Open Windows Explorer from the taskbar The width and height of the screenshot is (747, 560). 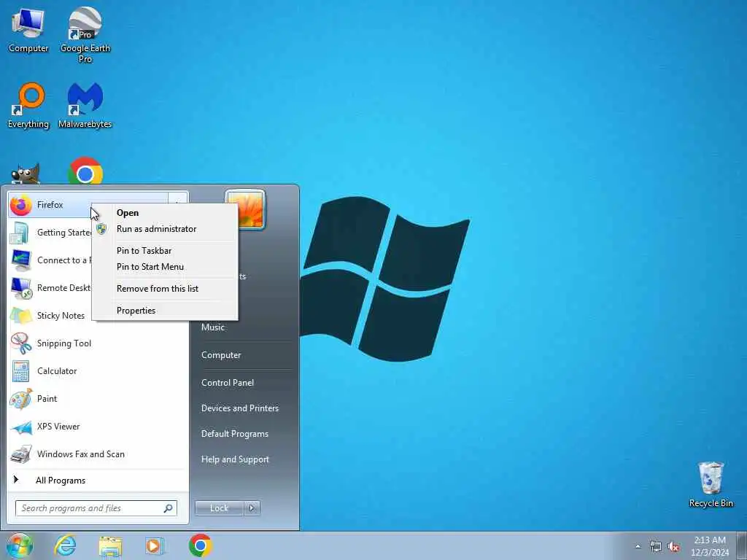click(x=110, y=546)
